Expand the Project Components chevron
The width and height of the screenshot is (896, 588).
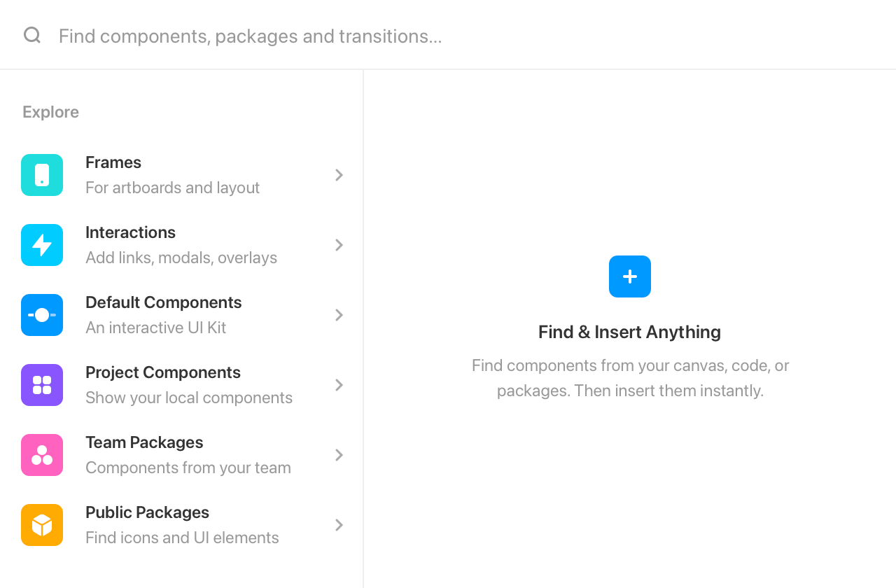[339, 385]
